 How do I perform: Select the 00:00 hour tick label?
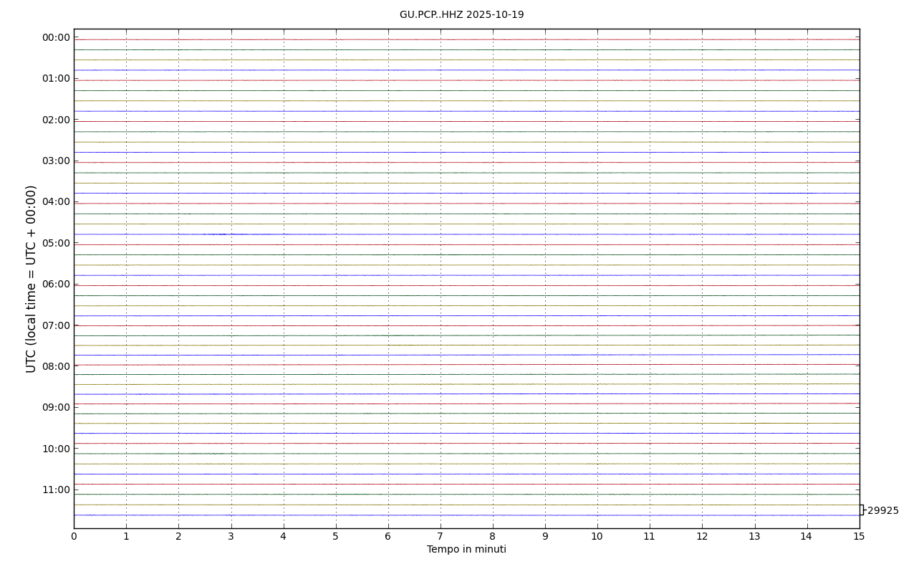[x=56, y=38]
